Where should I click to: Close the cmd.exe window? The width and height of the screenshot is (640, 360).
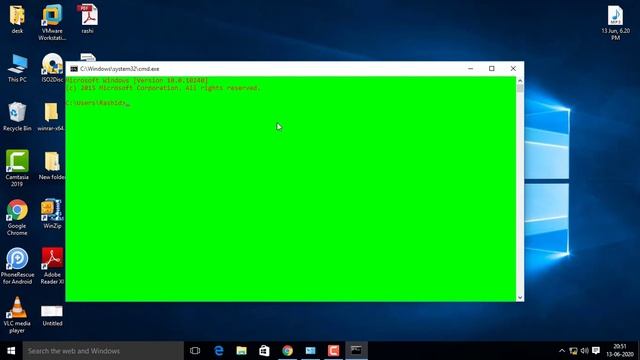pos(513,69)
